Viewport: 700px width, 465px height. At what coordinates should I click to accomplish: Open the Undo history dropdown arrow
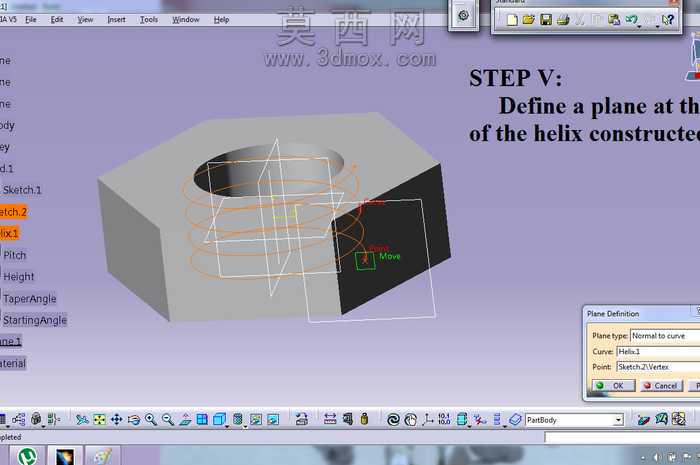(x=640, y=27)
